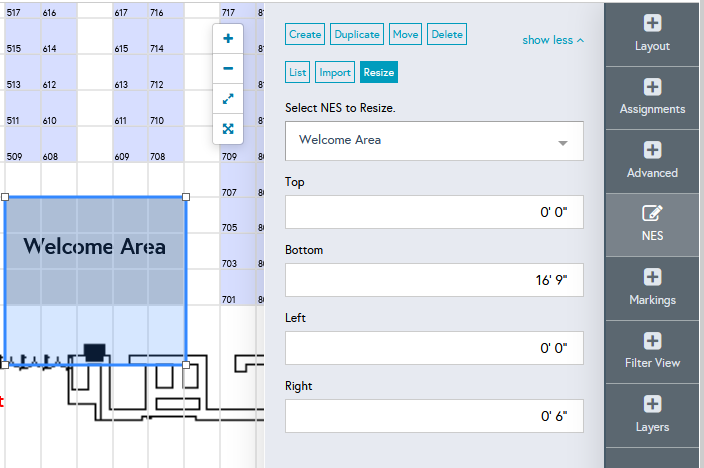Image resolution: width=704 pixels, height=468 pixels.
Task: Click the diagonal expand arrows map icon
Action: (228, 98)
